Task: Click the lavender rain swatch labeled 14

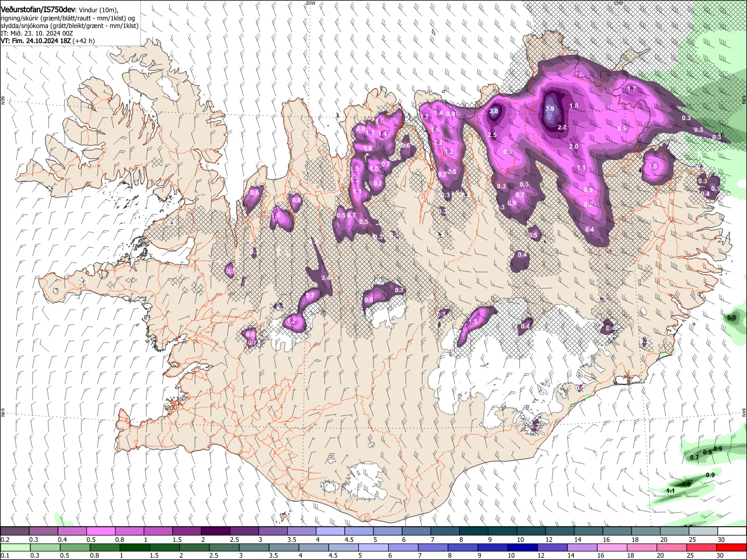Action: click(582, 547)
